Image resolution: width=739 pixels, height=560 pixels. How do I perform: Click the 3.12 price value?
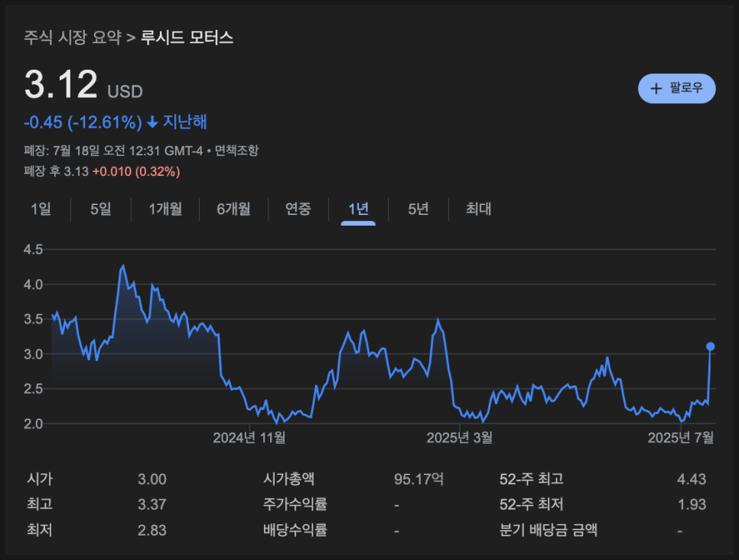click(60, 84)
